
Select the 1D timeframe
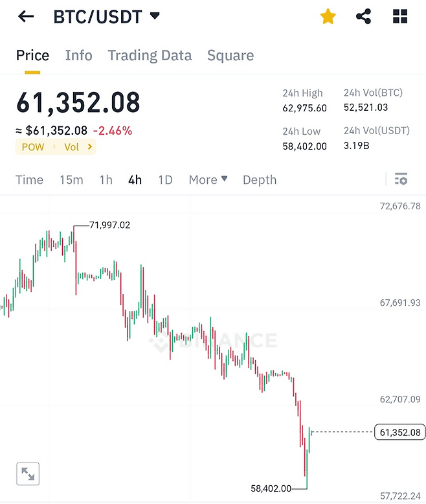coord(165,179)
